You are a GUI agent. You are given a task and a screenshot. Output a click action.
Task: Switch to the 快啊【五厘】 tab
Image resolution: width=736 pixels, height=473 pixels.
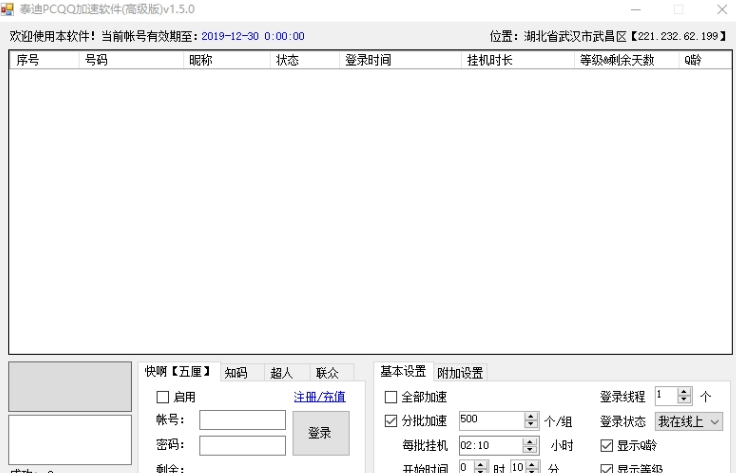click(179, 372)
